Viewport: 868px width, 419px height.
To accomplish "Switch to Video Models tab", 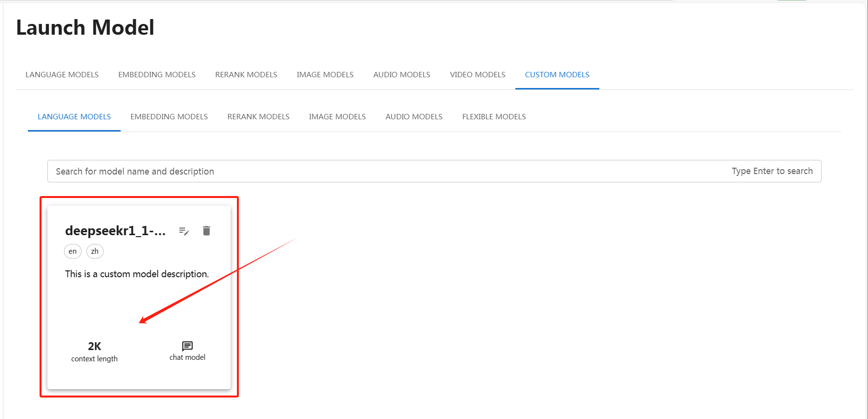I will (x=478, y=75).
